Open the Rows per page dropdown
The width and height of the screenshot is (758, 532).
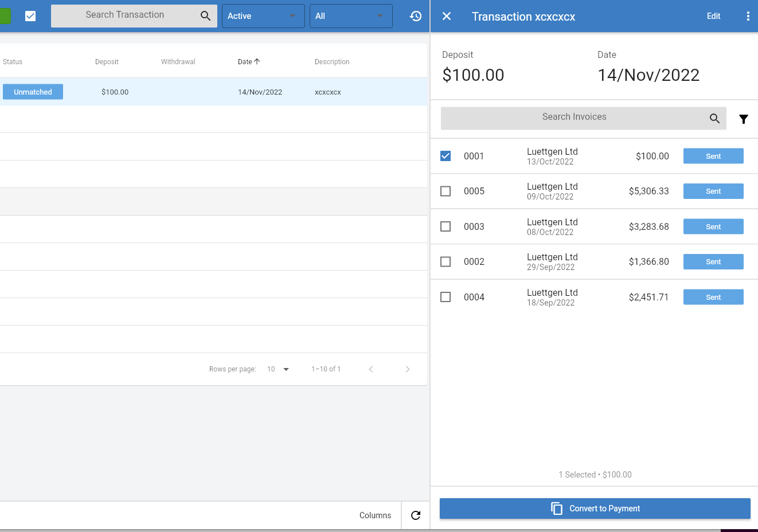click(278, 369)
